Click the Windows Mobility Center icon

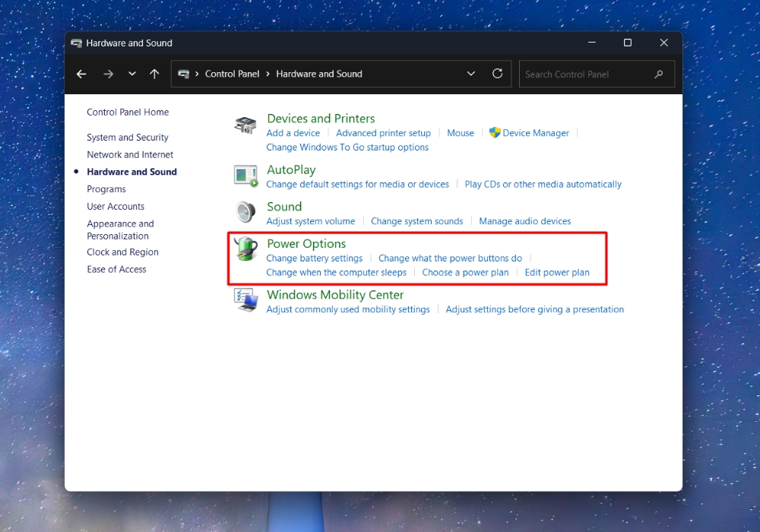pos(245,300)
